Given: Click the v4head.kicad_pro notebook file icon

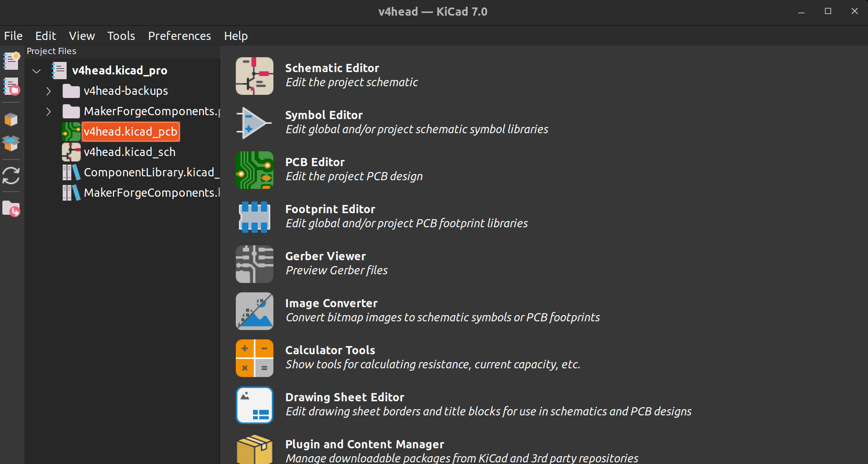Looking at the screenshot, I should click(59, 71).
